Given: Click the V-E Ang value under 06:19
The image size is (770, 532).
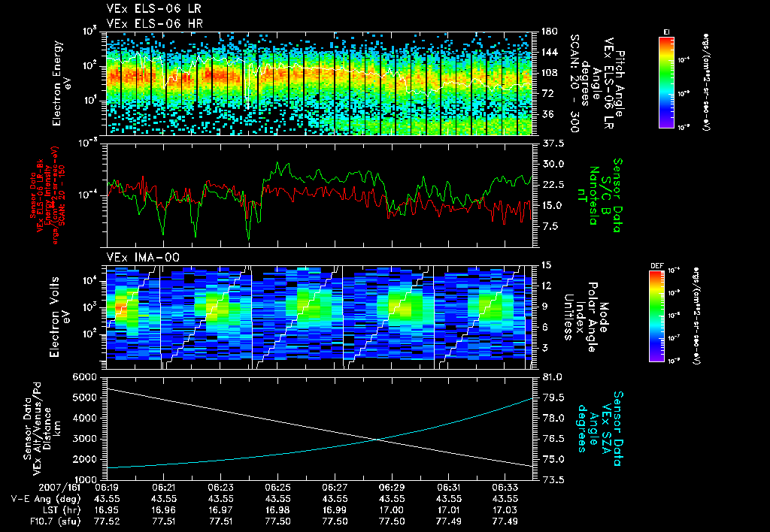Looking at the screenshot, I should [107, 499].
